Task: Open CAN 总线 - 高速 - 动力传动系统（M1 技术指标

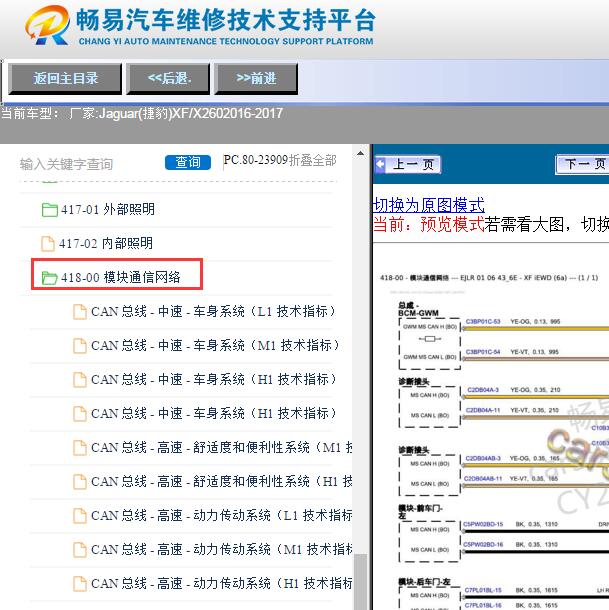Action: pos(222,549)
